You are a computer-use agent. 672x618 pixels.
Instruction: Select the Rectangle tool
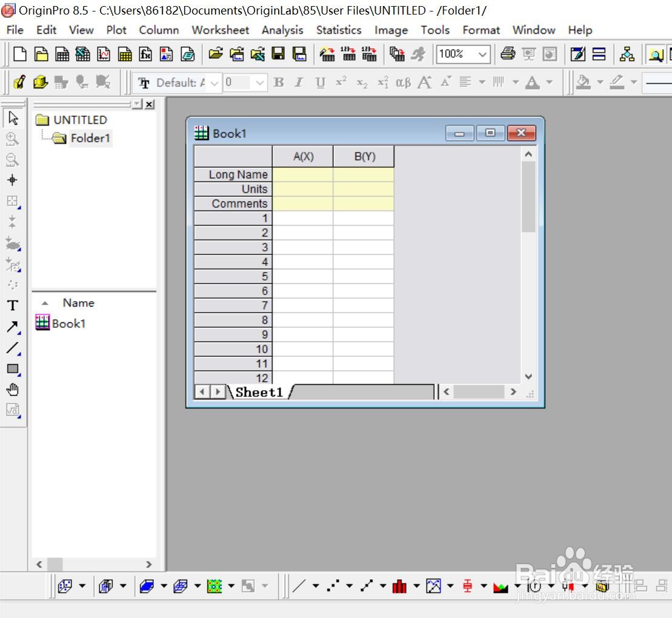point(13,368)
